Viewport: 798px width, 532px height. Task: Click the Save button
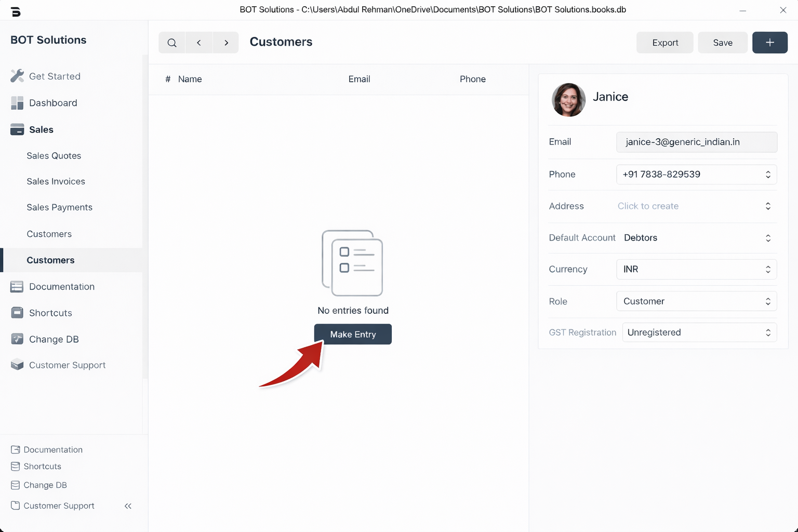tap(722, 43)
